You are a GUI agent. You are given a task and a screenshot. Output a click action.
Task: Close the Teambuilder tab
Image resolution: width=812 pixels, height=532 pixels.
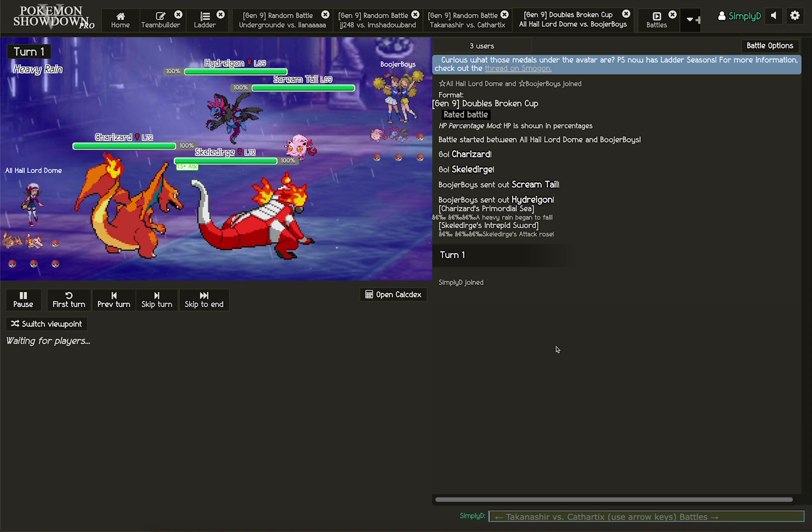point(178,15)
